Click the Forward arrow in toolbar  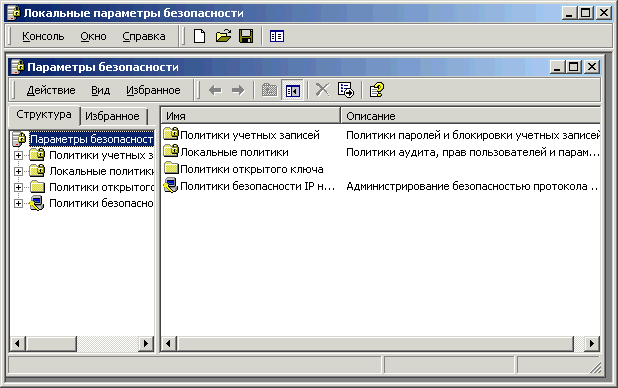tap(238, 90)
